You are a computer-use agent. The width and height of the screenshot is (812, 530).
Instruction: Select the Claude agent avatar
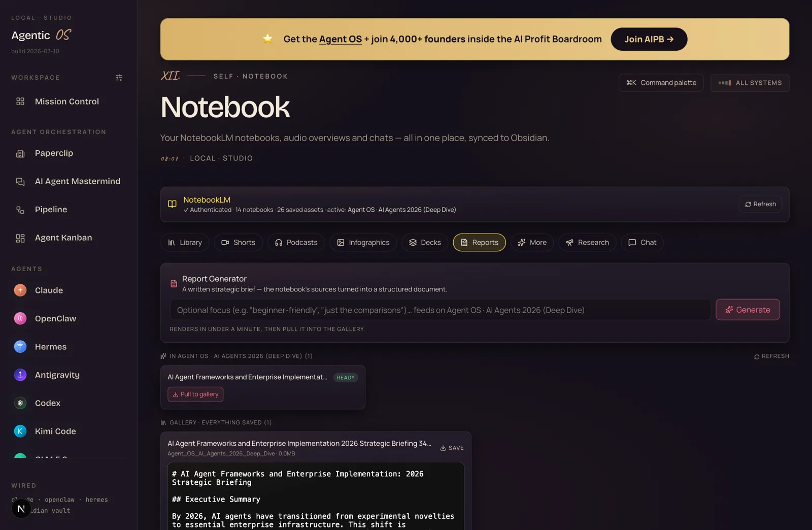coord(20,290)
